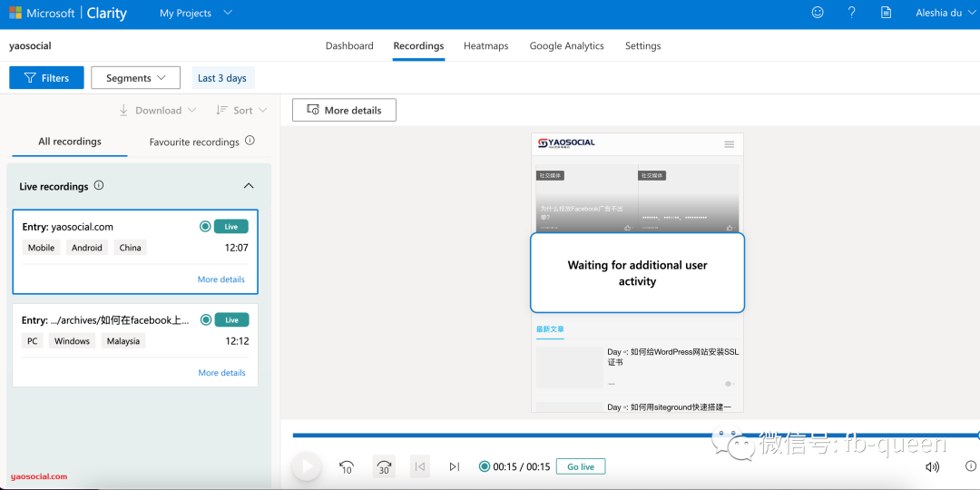Click the siteground article title in preview
Viewport: 980px width, 490px height.
668,407
